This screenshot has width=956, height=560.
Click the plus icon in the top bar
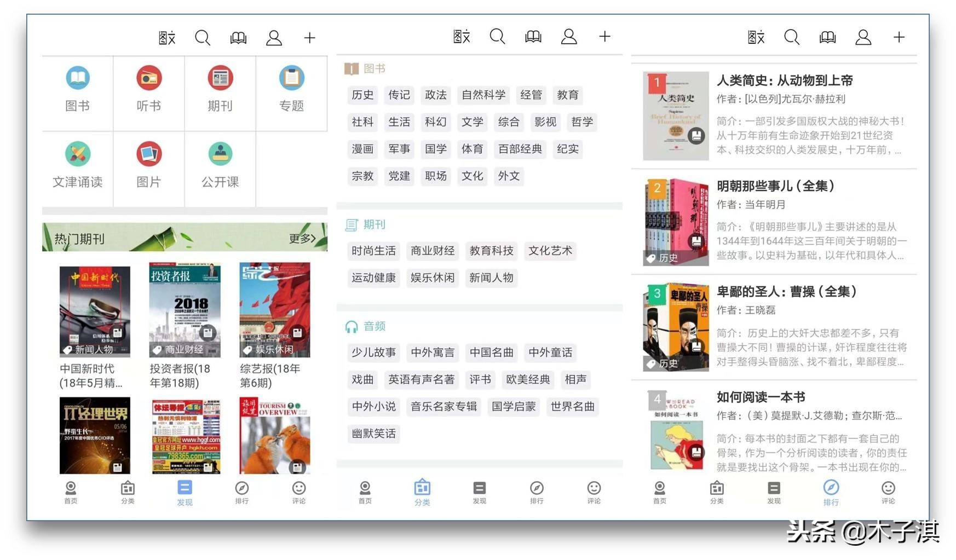click(309, 37)
